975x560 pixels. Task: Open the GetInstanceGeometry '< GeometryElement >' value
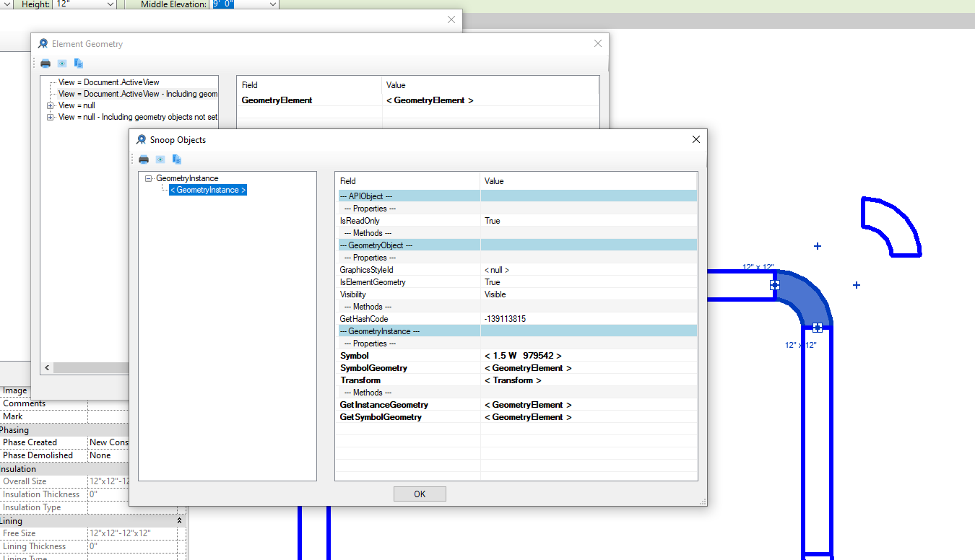pos(528,405)
